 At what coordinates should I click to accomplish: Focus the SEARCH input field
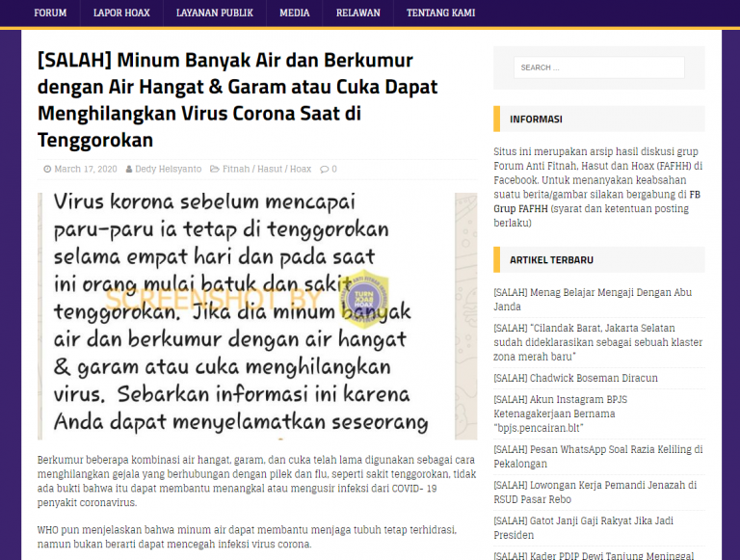pos(599,67)
